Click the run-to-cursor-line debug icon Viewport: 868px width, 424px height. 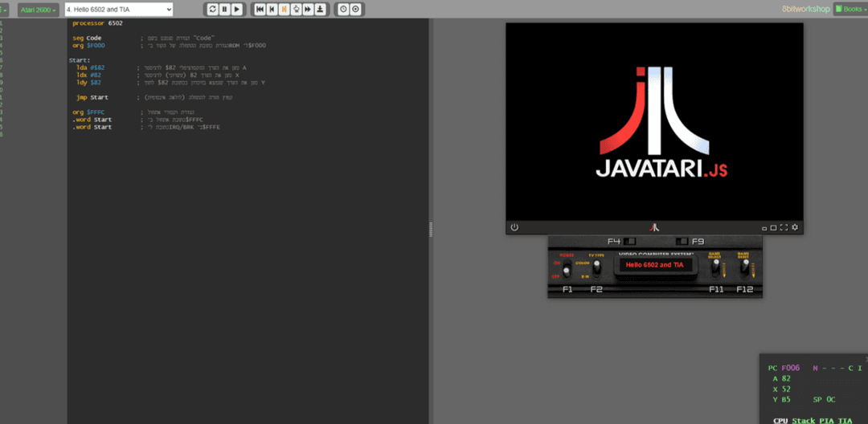pyautogui.click(x=296, y=10)
